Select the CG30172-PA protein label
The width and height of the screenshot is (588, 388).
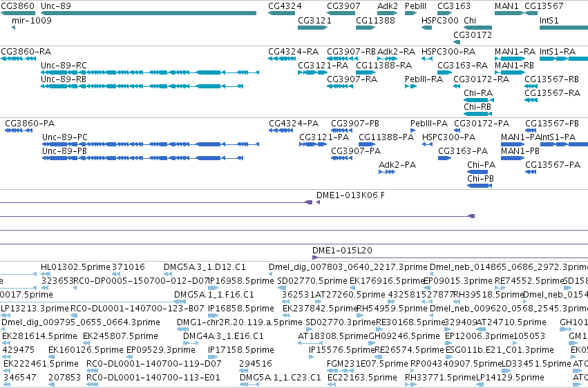(482, 123)
